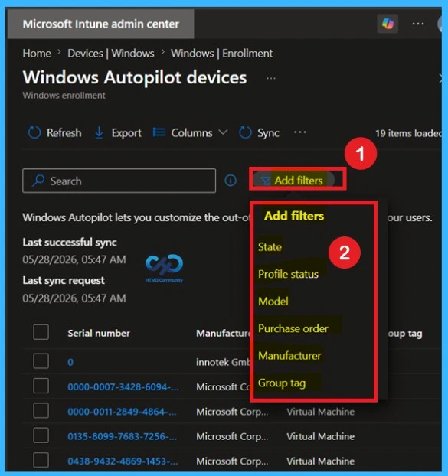Click the Last sync request date value
Screen dimensions: 448x476
74,298
